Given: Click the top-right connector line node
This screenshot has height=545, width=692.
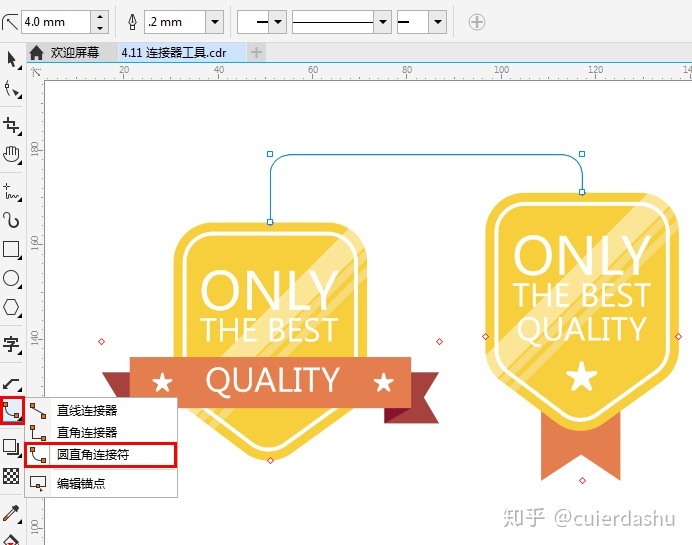Looking at the screenshot, I should click(x=582, y=154).
